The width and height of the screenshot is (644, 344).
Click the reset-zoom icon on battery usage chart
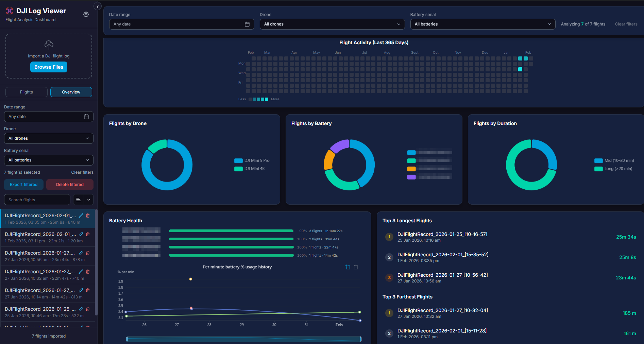point(356,267)
